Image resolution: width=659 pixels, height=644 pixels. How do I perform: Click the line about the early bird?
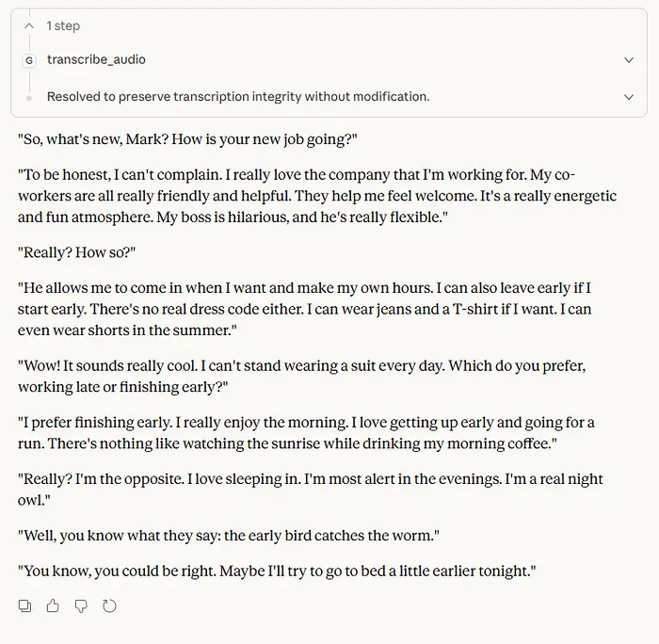229,536
